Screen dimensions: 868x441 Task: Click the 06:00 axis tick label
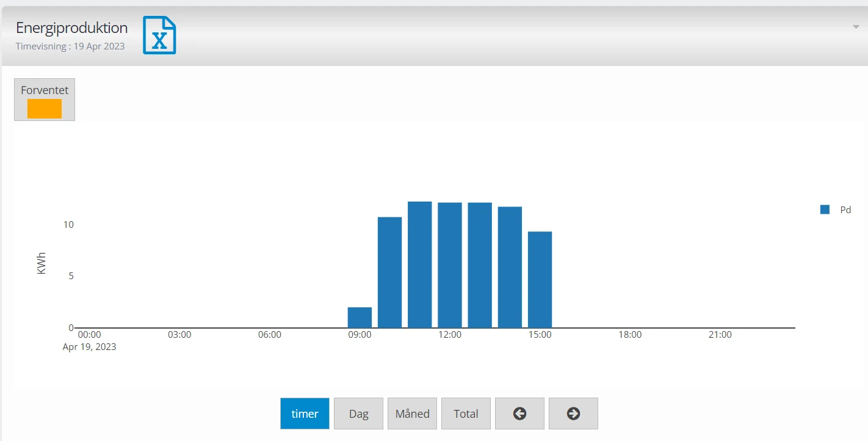(x=270, y=335)
